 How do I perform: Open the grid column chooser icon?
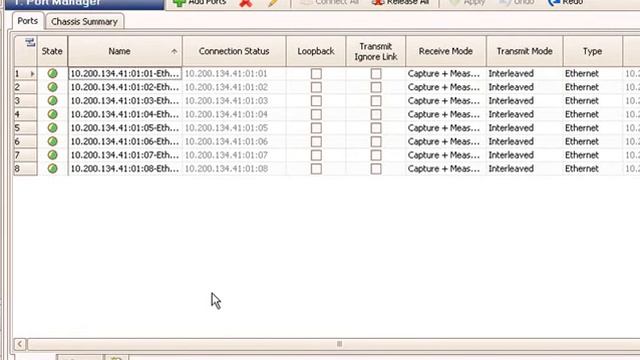click(x=30, y=42)
